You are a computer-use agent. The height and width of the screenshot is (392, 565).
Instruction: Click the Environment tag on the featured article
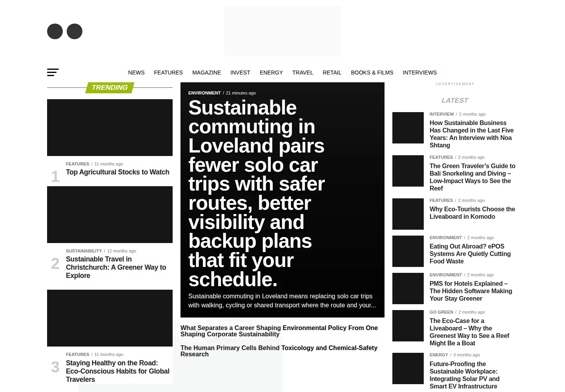tap(204, 93)
